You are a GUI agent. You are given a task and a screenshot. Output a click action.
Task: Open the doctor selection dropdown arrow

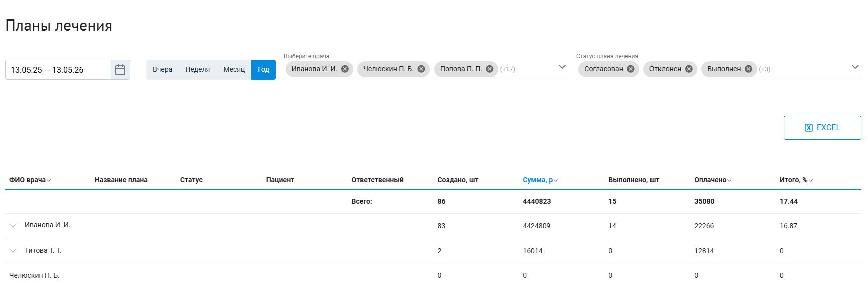click(562, 67)
